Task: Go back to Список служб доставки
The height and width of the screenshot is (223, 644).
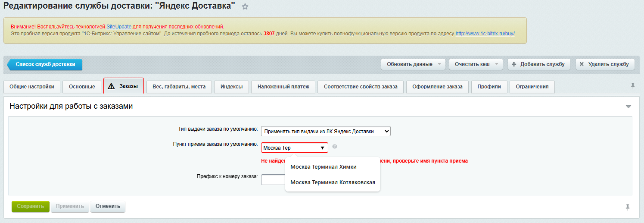Action: 45,64
